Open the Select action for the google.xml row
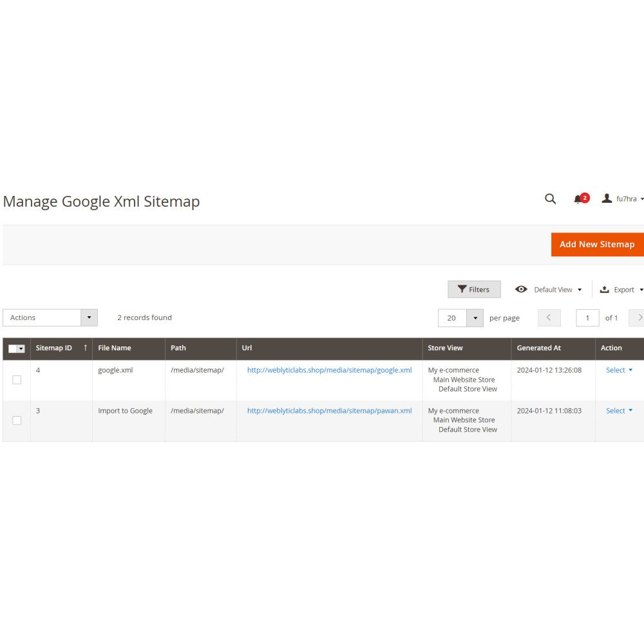 click(619, 370)
